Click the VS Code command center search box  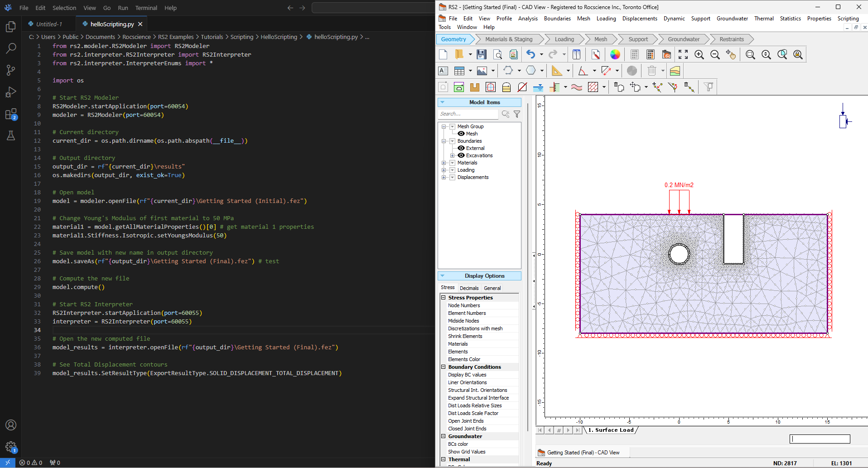[x=373, y=8]
